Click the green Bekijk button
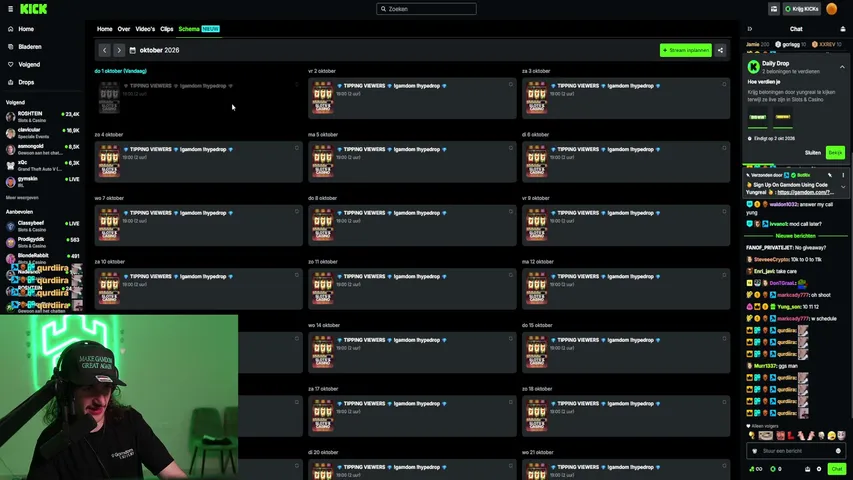The height and width of the screenshot is (480, 853). click(835, 152)
